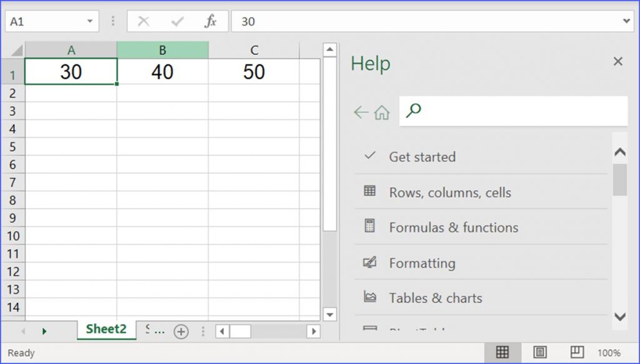Click the Home icon in the Help pane
The width and height of the screenshot is (640, 364).
[382, 111]
